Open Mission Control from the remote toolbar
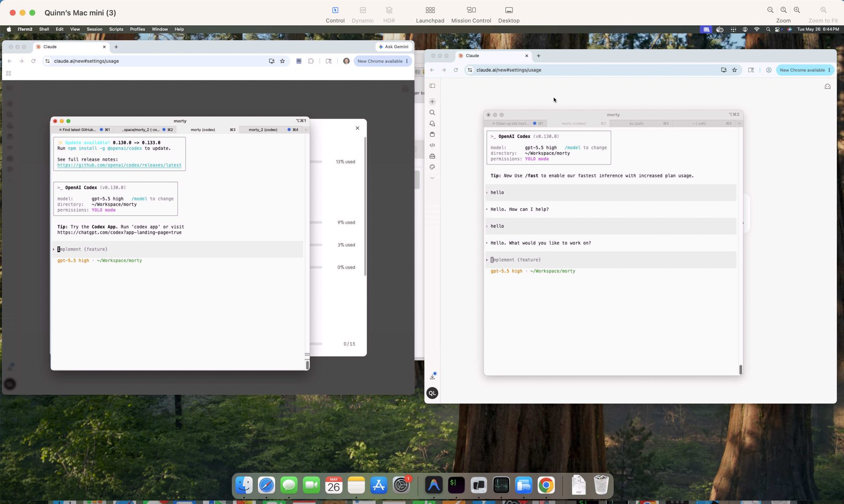This screenshot has width=844, height=504. pos(471,15)
